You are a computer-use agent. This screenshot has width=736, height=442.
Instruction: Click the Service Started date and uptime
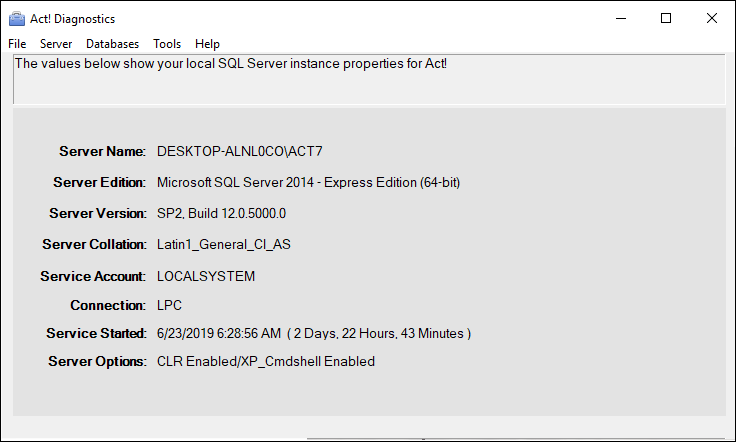coord(314,333)
